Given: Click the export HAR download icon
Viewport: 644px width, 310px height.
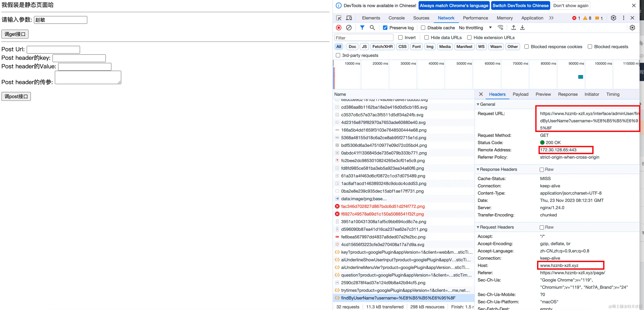Looking at the screenshot, I should tap(522, 28).
